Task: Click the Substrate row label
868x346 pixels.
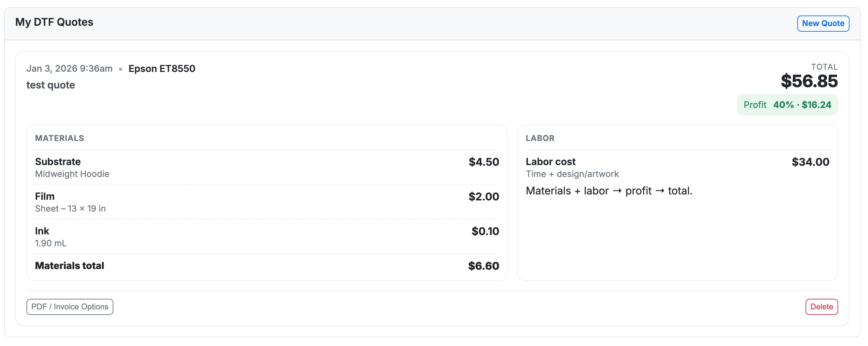Action: (x=58, y=162)
